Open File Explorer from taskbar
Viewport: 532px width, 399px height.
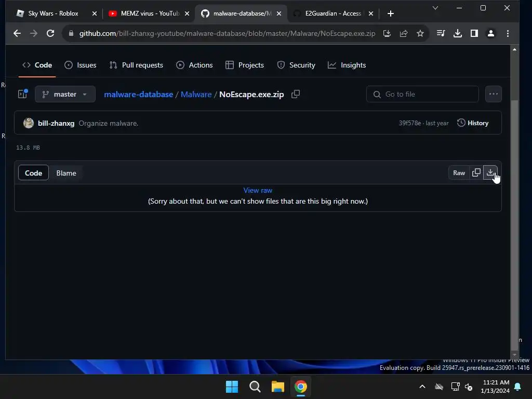pos(277,387)
